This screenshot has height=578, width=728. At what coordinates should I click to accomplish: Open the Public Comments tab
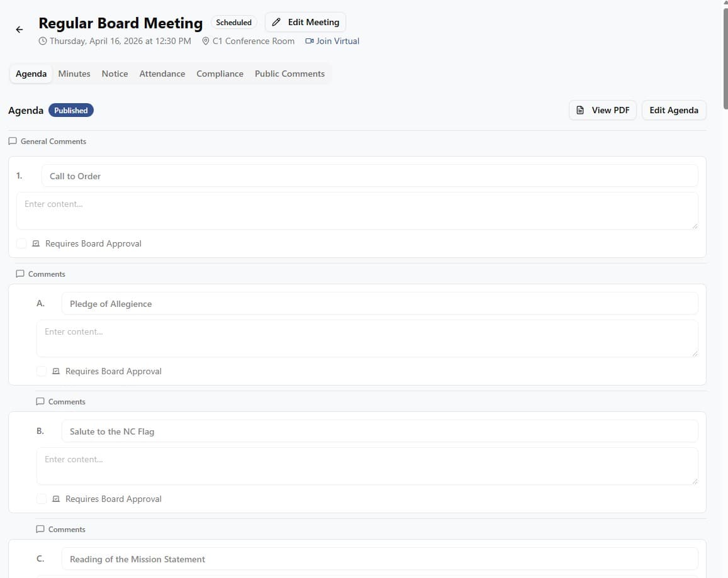point(289,74)
